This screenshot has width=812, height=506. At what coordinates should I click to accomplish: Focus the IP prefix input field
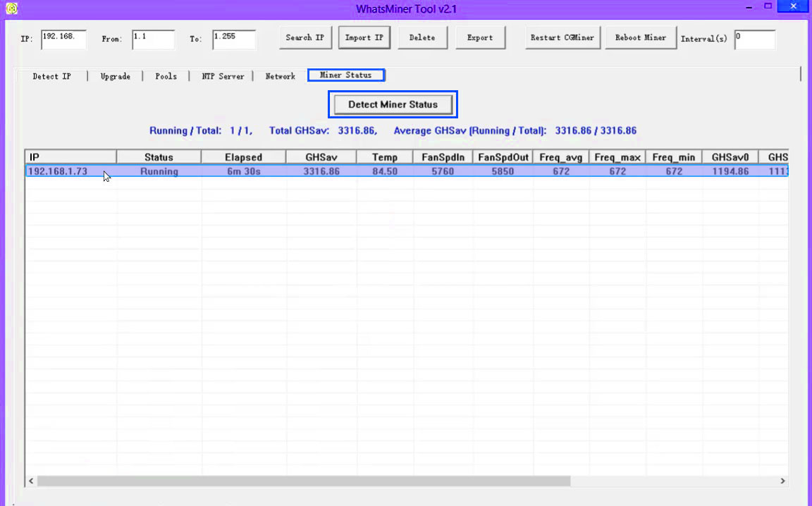(x=63, y=40)
